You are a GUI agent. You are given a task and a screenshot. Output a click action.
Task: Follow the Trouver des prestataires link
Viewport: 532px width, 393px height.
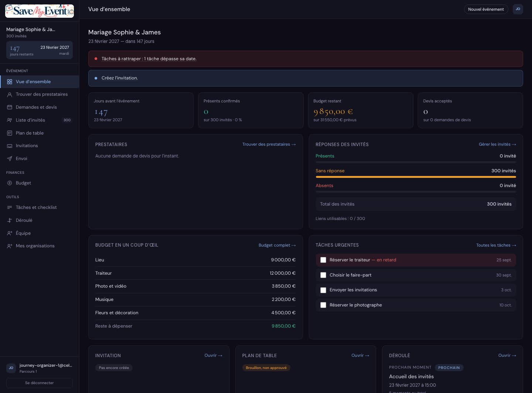pyautogui.click(x=269, y=144)
